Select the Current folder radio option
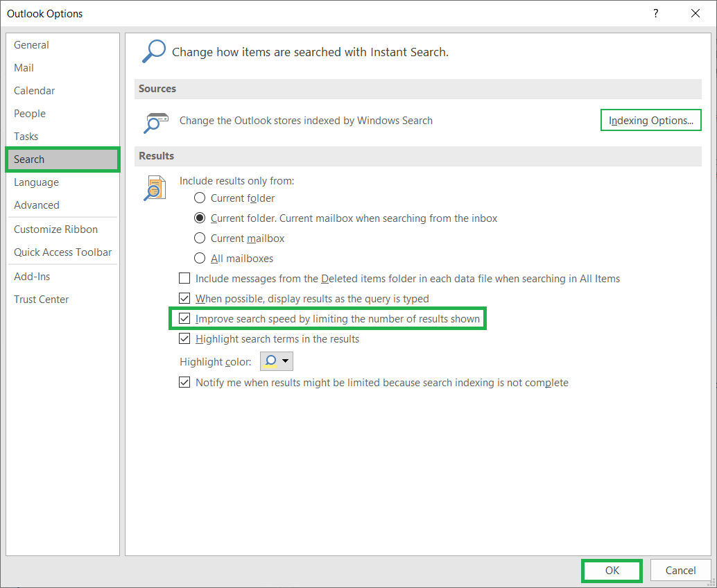The width and height of the screenshot is (717, 588). pos(200,198)
